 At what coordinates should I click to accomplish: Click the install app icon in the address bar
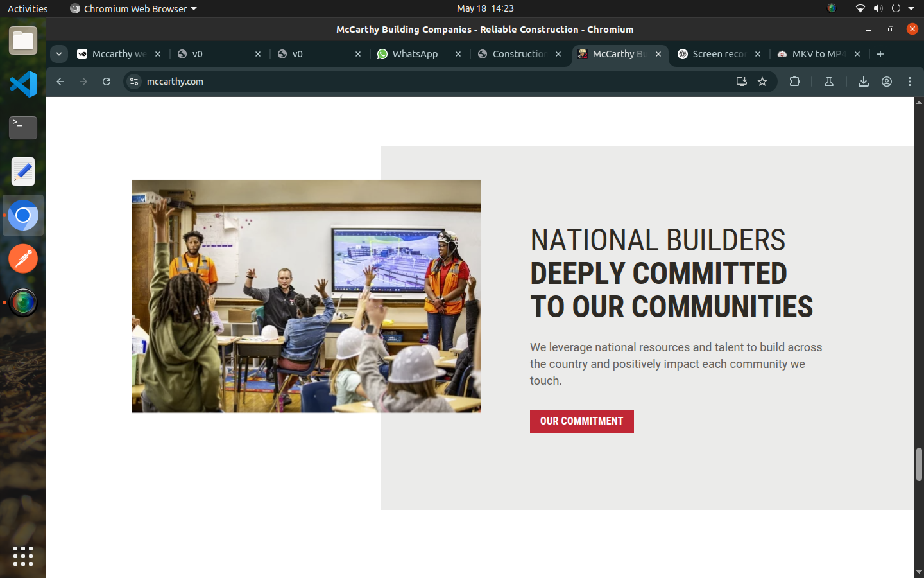pos(741,82)
